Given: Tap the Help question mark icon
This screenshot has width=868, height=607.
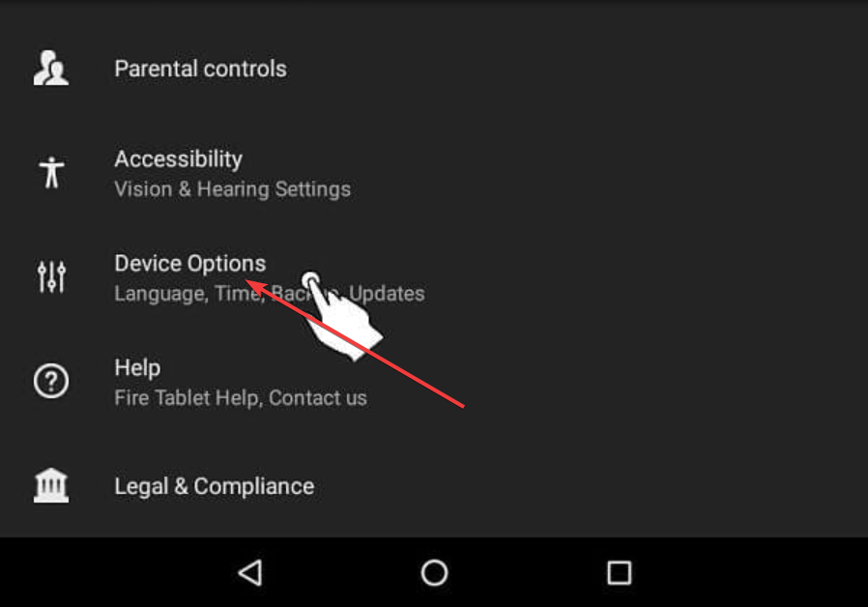Looking at the screenshot, I should click(x=51, y=381).
